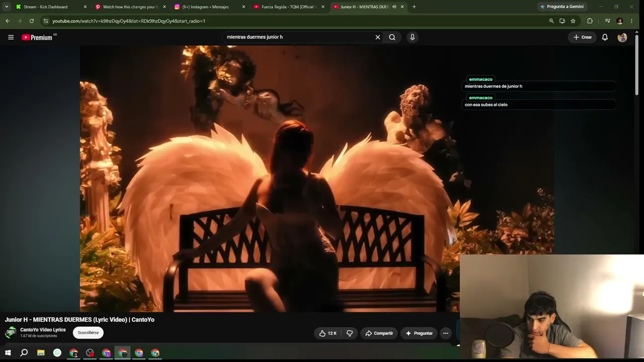Close the Kick Dashboard tab
The width and height of the screenshot is (644, 362).
(x=85, y=7)
